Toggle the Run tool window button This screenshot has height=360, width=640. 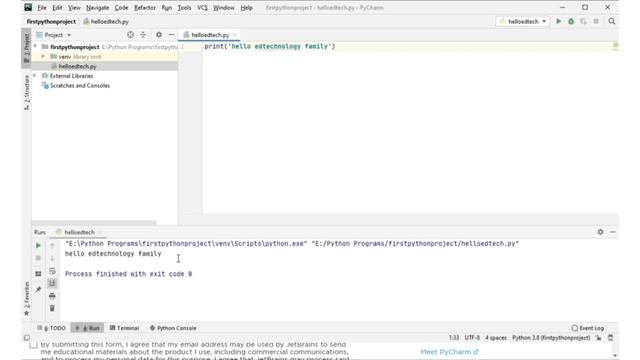pyautogui.click(x=87, y=328)
